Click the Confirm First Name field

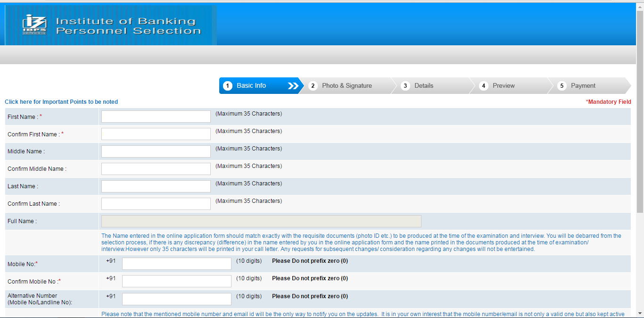pos(156,134)
